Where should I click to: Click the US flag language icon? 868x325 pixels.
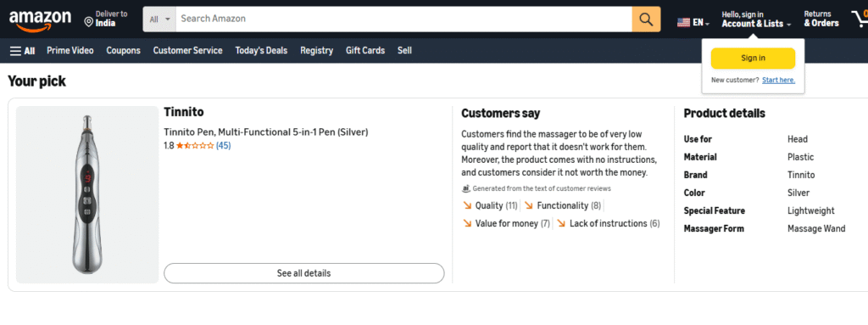pos(684,23)
